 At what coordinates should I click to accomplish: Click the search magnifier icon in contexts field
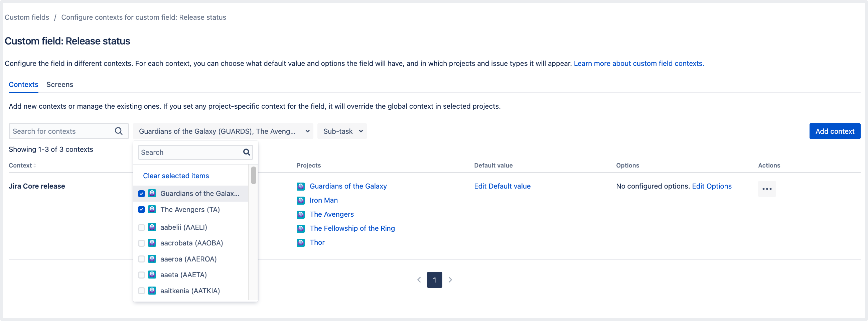tap(119, 131)
